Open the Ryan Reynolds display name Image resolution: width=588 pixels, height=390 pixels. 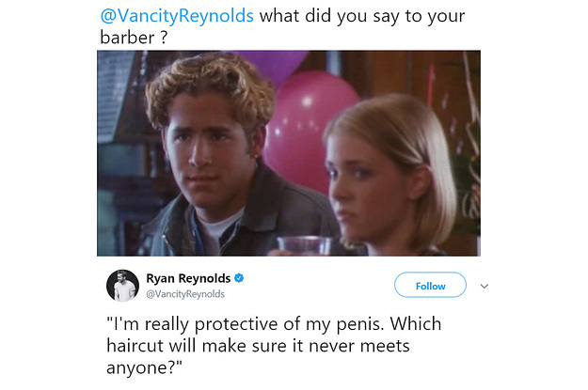click(188, 278)
